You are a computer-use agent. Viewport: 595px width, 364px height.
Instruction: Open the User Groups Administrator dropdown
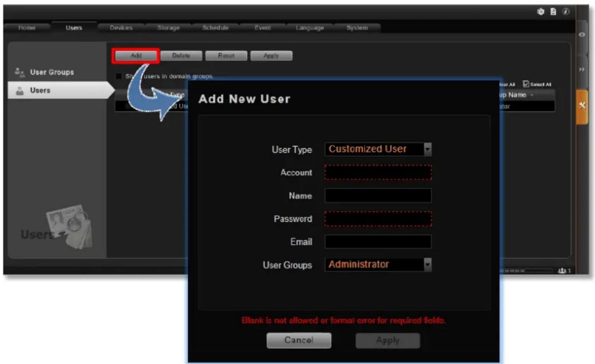tap(378, 264)
